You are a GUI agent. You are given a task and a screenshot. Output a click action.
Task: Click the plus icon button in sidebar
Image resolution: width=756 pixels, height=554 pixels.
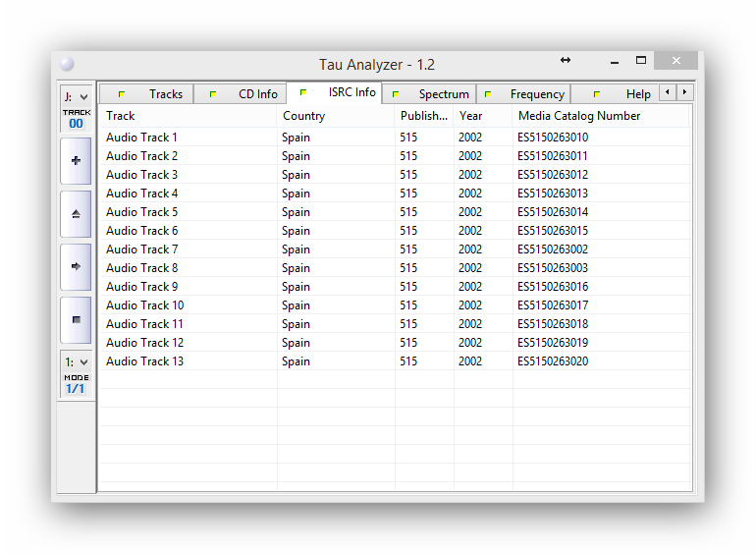76,161
